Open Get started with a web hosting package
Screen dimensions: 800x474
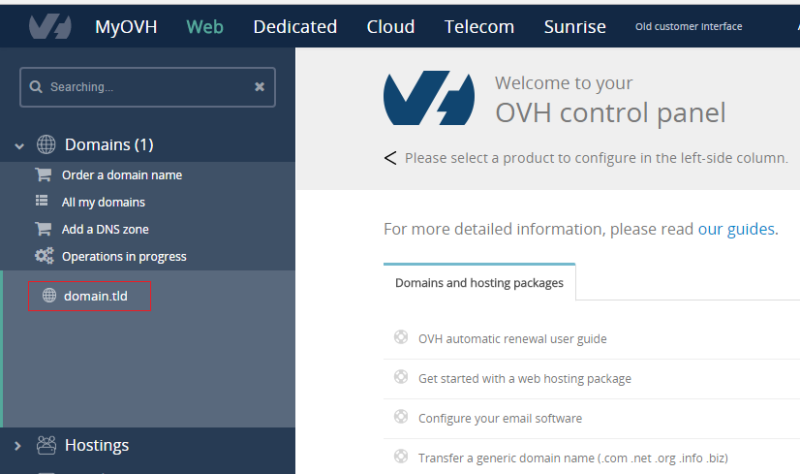pos(524,378)
